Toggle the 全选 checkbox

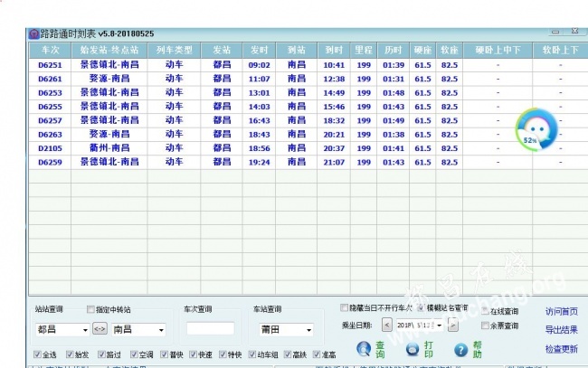click(37, 354)
